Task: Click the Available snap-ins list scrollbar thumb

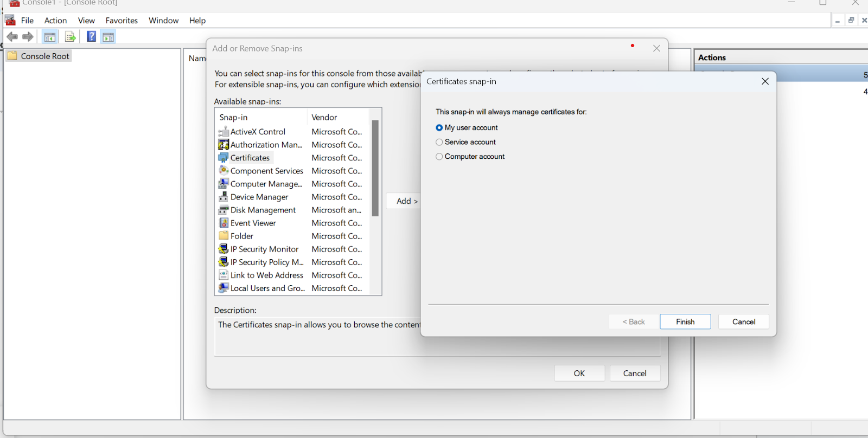Action: click(375, 168)
